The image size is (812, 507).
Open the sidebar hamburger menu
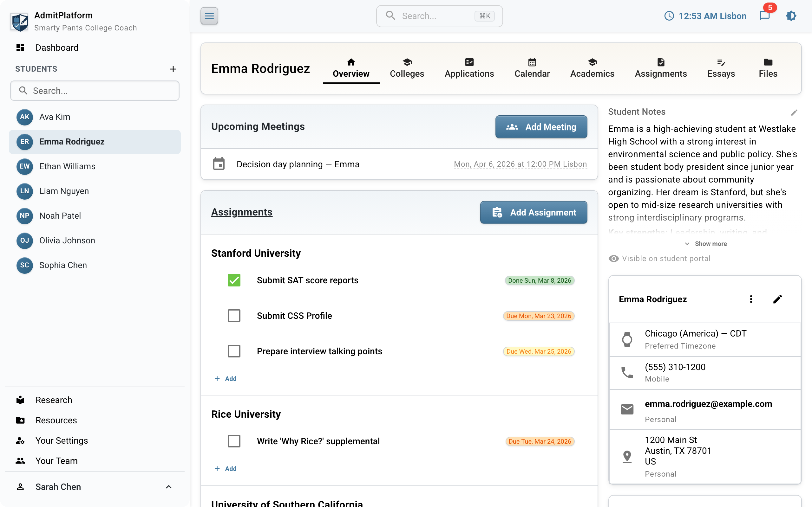209,16
